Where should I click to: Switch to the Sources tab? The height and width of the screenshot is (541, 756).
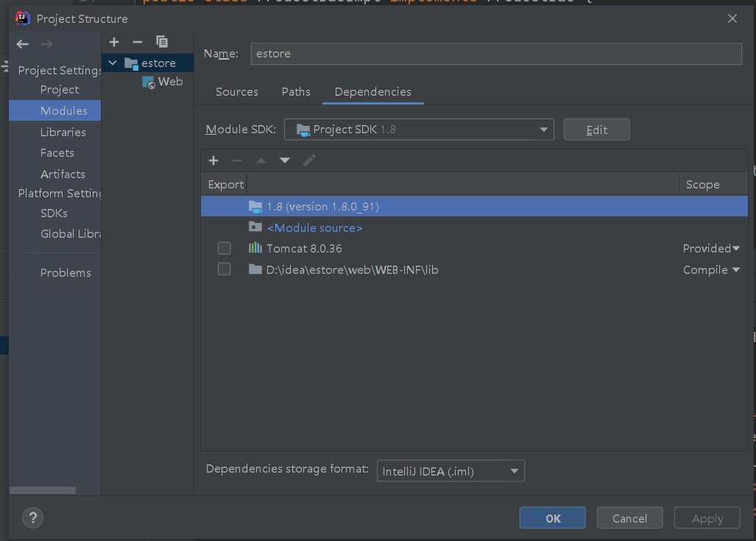click(237, 91)
